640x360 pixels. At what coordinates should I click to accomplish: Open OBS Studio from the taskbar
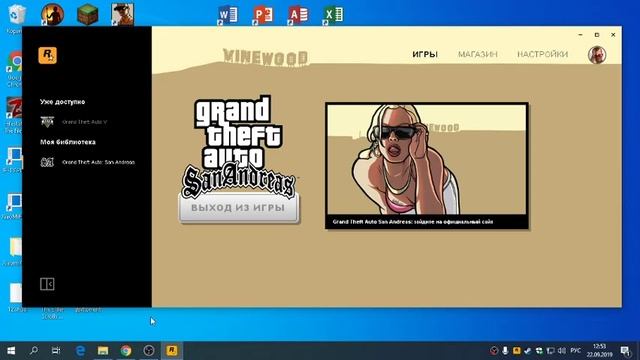tap(149, 351)
